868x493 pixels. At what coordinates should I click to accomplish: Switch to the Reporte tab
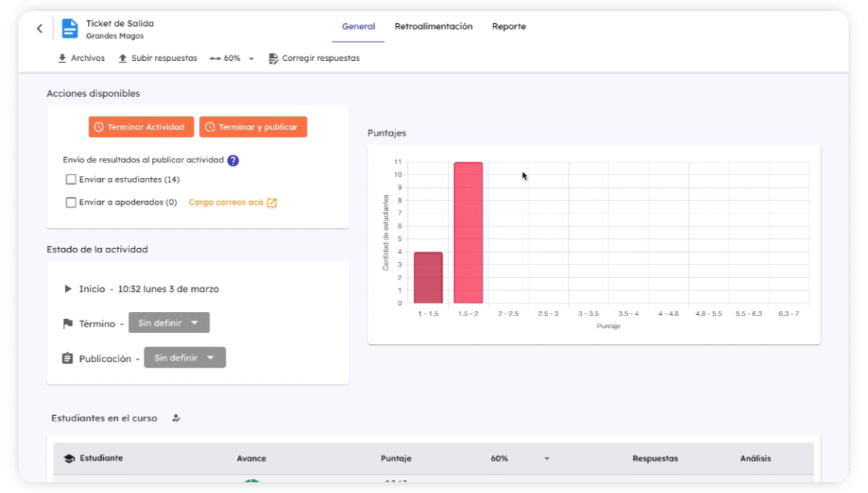[509, 27]
